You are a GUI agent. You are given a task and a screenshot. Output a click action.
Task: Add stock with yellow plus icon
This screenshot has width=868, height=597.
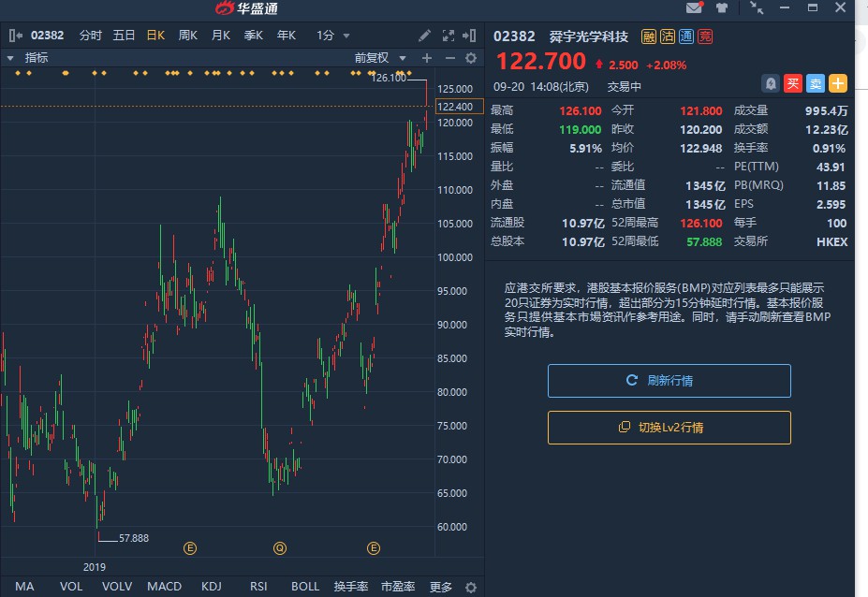(x=838, y=83)
